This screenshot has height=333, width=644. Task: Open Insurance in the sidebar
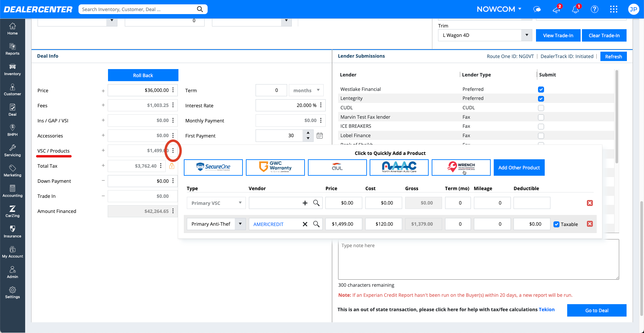pyautogui.click(x=12, y=232)
